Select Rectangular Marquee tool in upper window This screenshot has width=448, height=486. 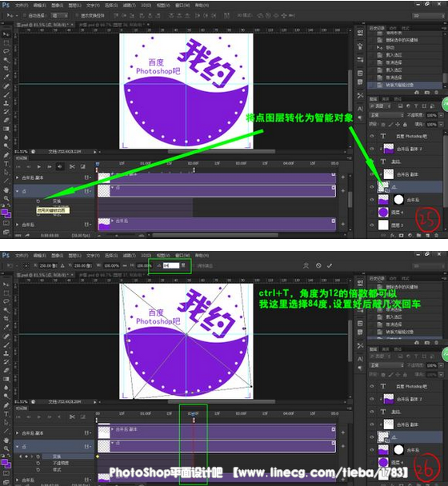(6, 43)
